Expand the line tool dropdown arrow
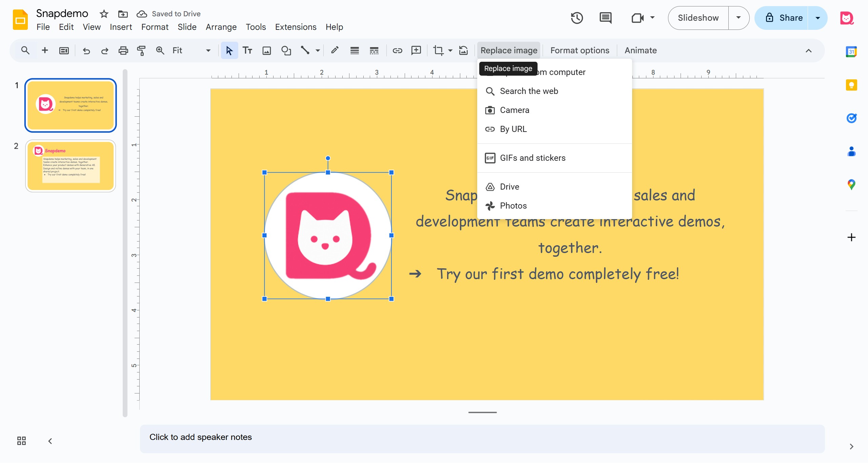Viewport: 868px width, 463px height. pos(318,51)
